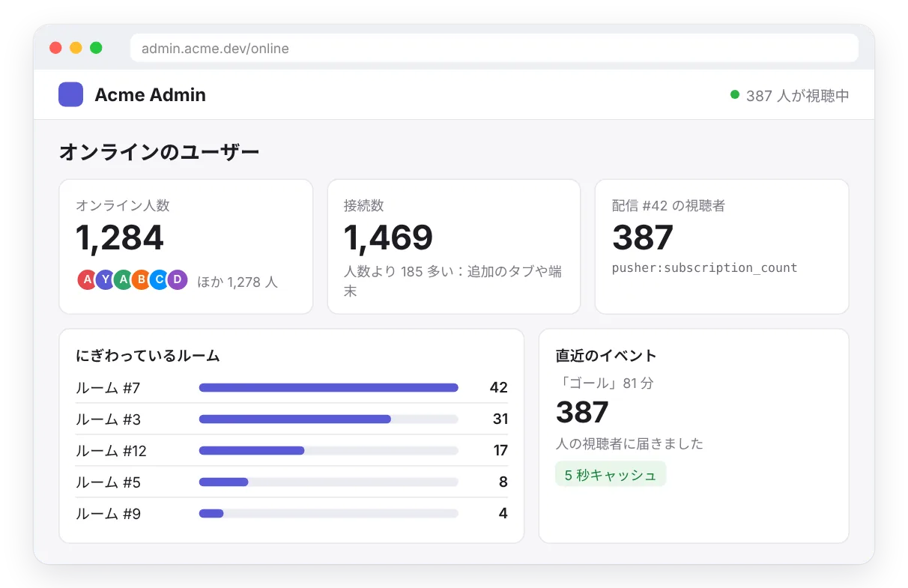Click the 直近のイベント section title
This screenshot has height=588, width=908.
pyautogui.click(x=606, y=356)
